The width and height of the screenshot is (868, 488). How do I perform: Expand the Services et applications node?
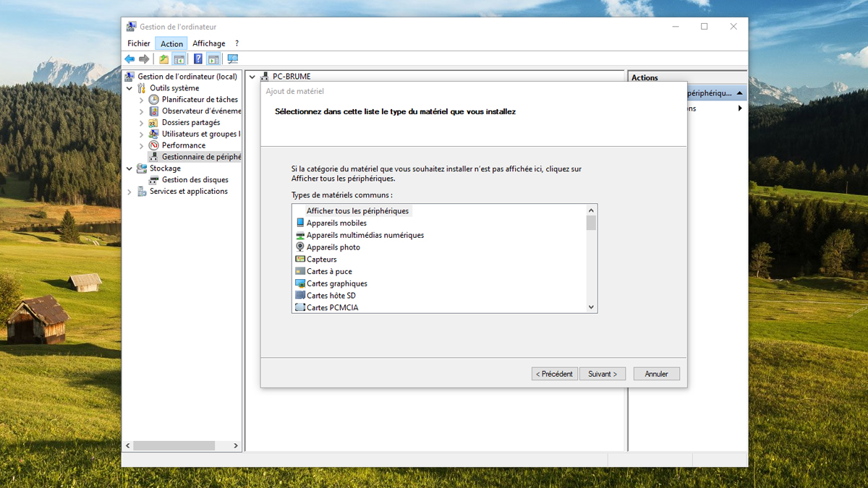tap(130, 192)
